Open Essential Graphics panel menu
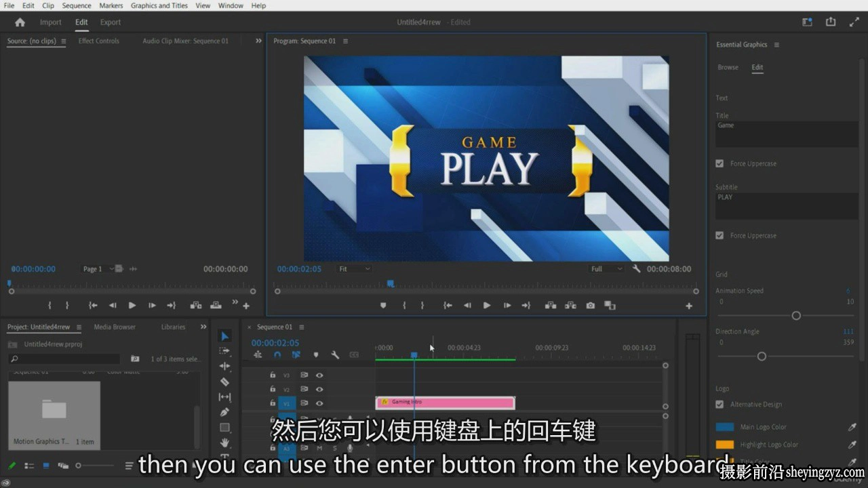 point(776,45)
